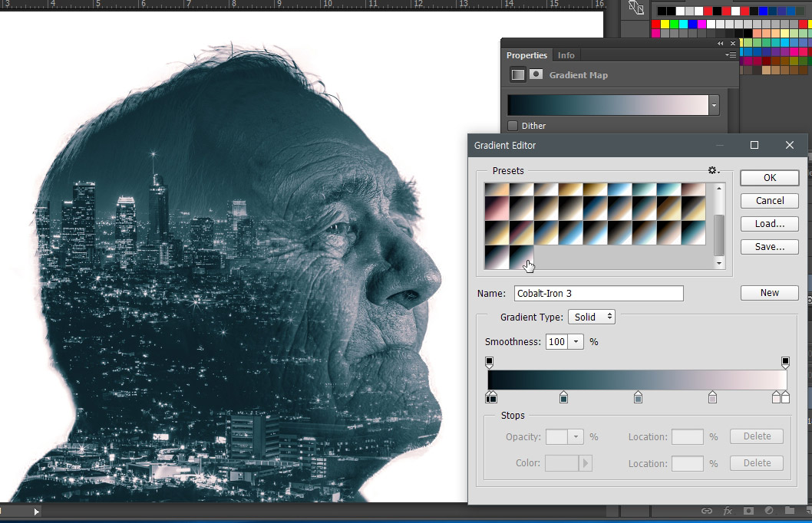Select the left opacity stop above gradient bar
This screenshot has height=523, width=812.
[x=490, y=362]
